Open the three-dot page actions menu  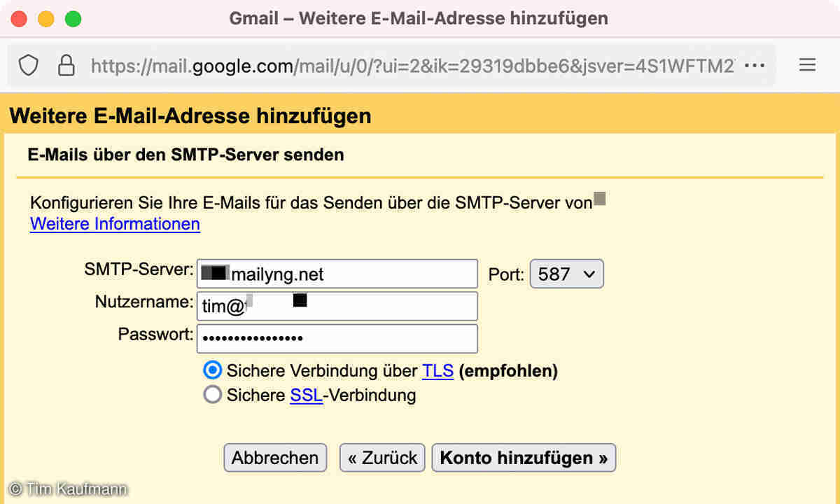click(x=755, y=66)
